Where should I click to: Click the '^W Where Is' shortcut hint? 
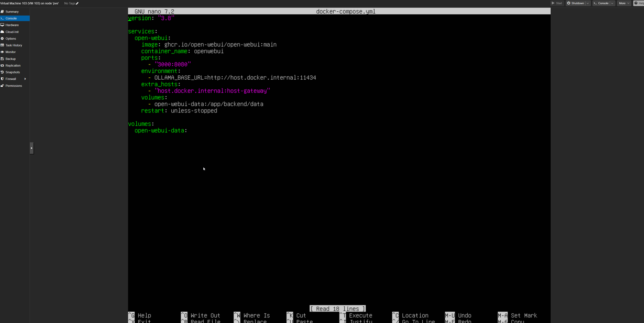[x=252, y=316]
